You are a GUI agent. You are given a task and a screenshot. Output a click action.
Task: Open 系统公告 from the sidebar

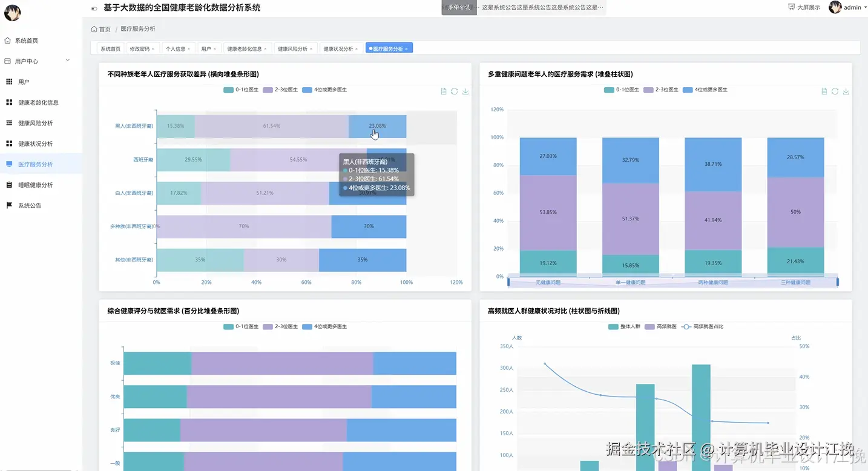30,206
